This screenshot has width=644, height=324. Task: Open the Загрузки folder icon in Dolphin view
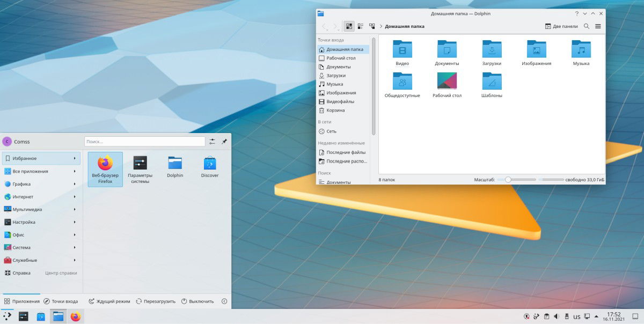tap(492, 53)
